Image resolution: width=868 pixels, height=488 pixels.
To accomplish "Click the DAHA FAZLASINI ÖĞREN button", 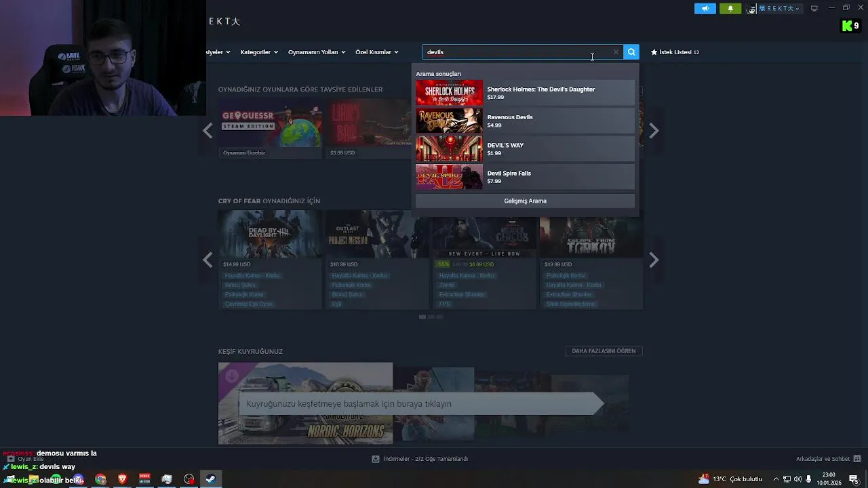I will pos(604,351).
